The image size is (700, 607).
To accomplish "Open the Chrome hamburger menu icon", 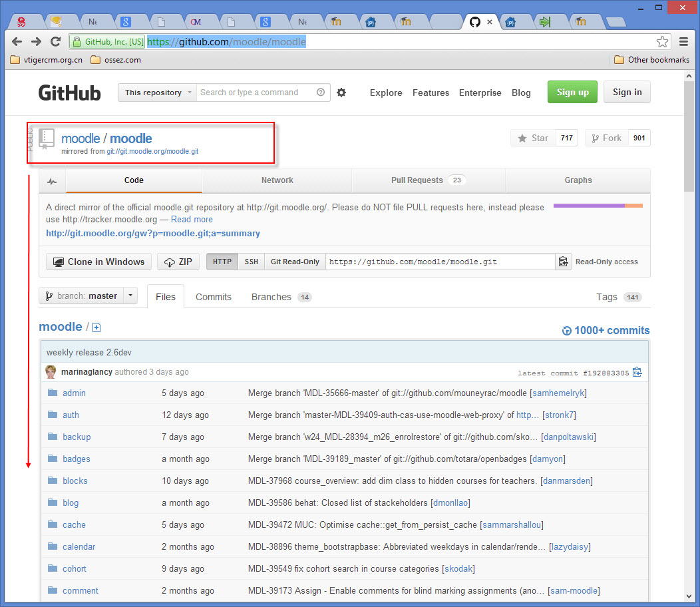I will click(683, 42).
